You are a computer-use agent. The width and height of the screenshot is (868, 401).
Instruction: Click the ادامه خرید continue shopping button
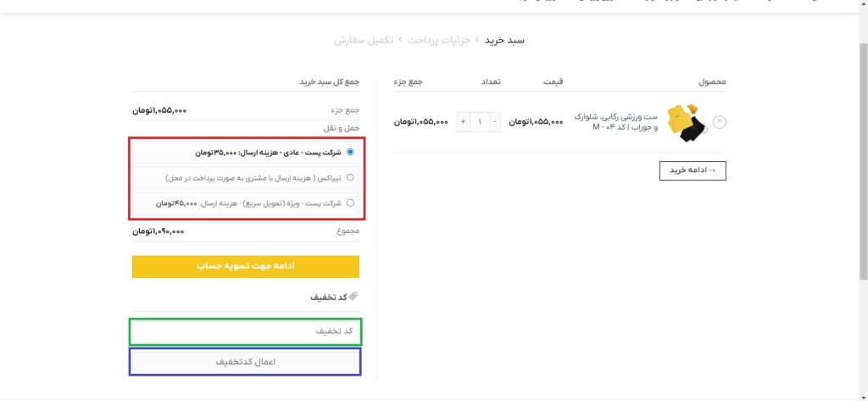coord(693,170)
